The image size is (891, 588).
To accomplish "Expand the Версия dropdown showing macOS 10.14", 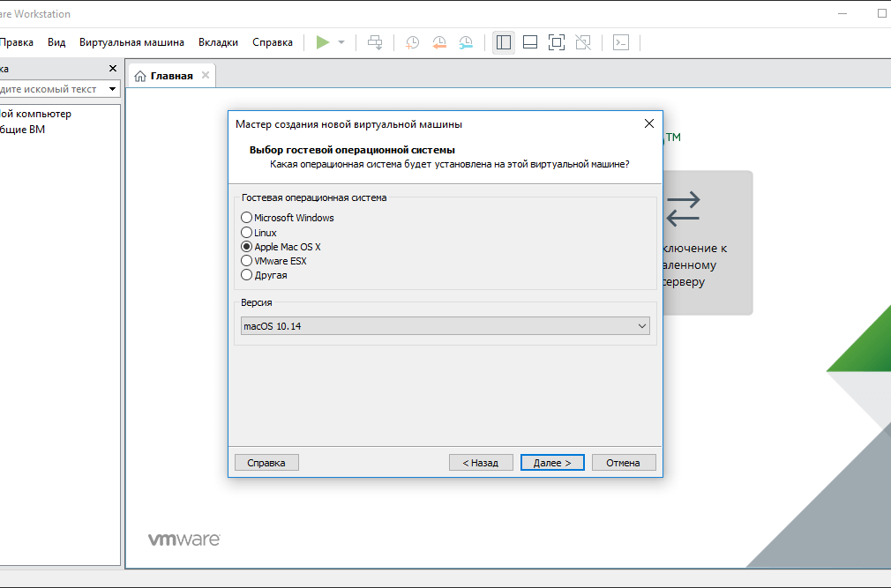I will click(445, 326).
